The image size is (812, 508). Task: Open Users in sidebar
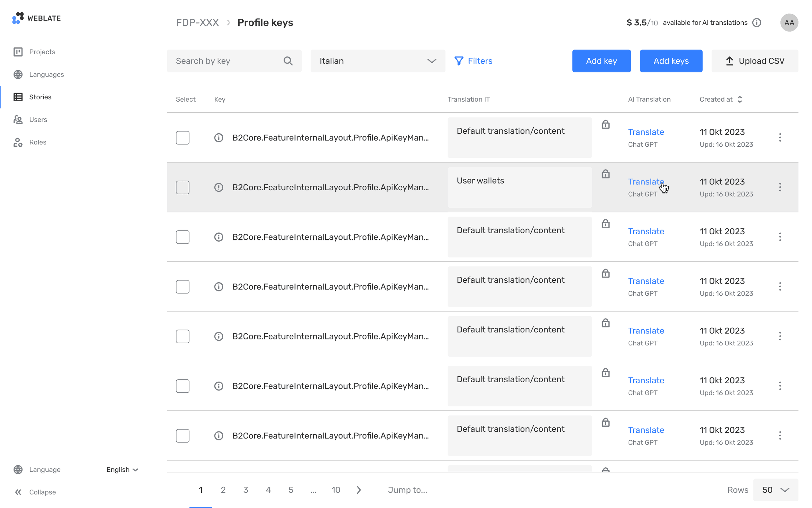coord(30,119)
